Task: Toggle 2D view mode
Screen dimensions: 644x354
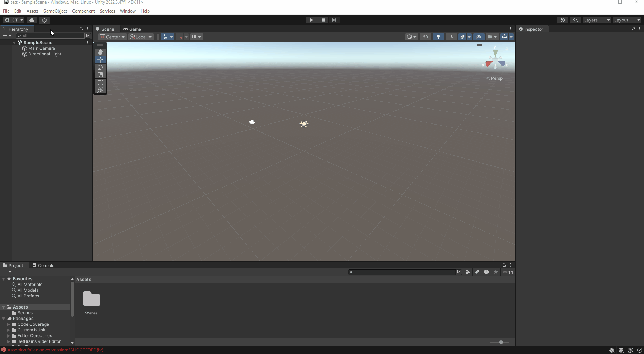Action: coord(426,37)
